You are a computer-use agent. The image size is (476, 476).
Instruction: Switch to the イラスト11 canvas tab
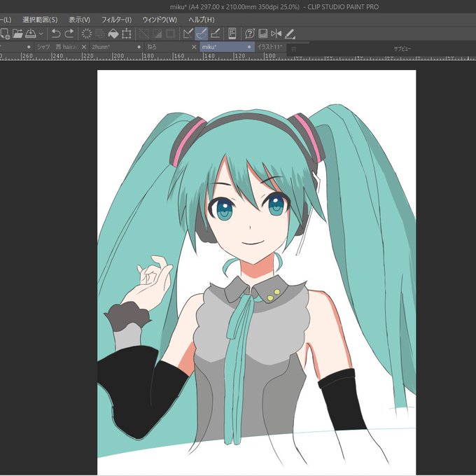coord(269,47)
